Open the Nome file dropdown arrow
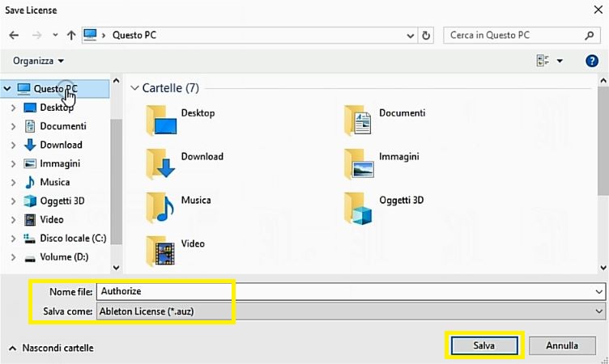Screen dimensions: 609x364 pos(599,291)
